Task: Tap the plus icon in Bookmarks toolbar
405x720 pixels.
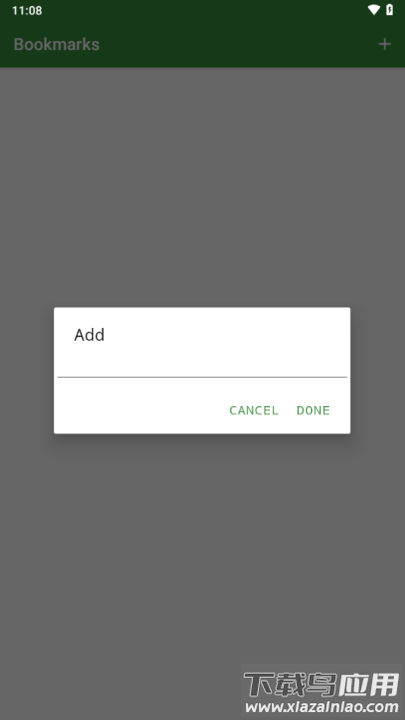Action: (x=384, y=44)
